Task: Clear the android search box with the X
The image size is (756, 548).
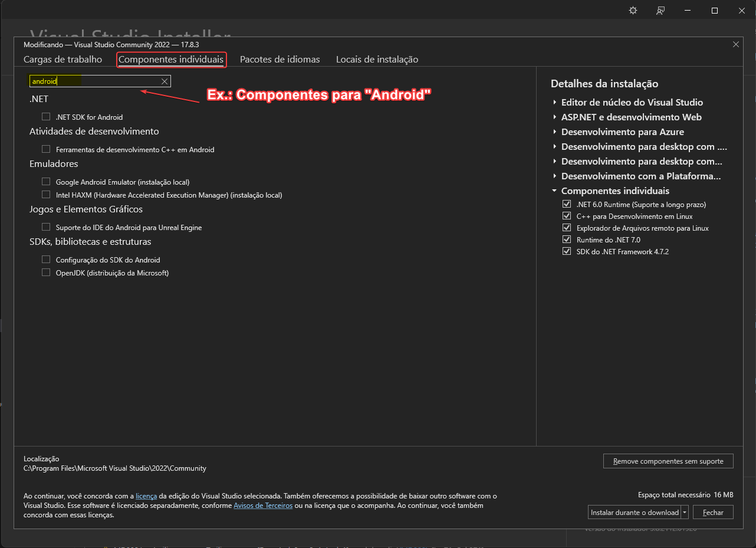Action: click(x=165, y=81)
